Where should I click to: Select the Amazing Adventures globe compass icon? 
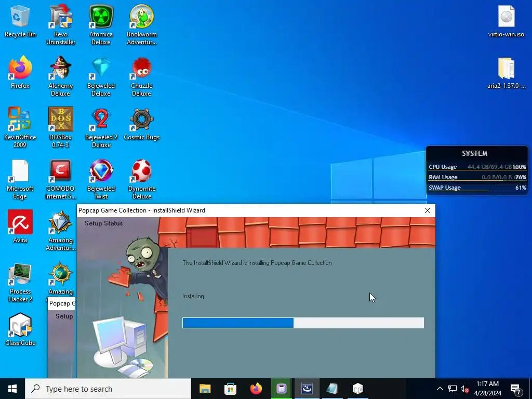point(60,278)
